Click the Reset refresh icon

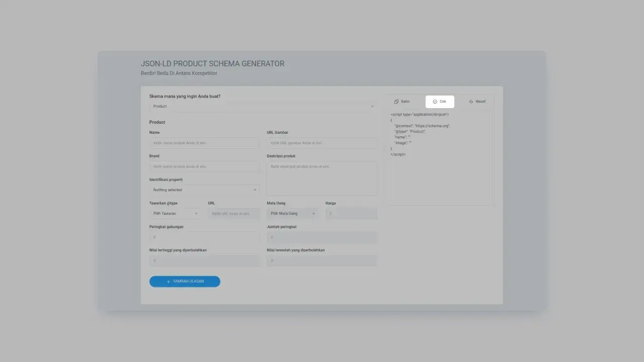click(x=471, y=102)
